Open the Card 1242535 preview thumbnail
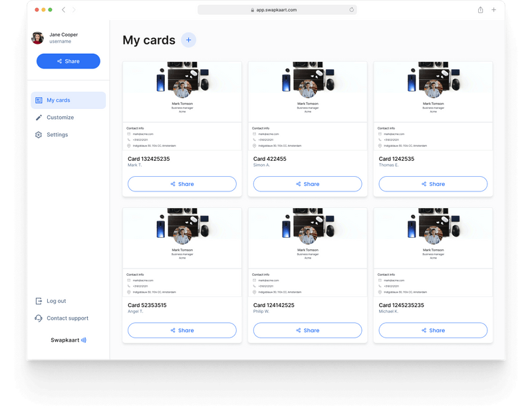Image resolution: width=532 pixels, height=420 pixels. pos(434,106)
